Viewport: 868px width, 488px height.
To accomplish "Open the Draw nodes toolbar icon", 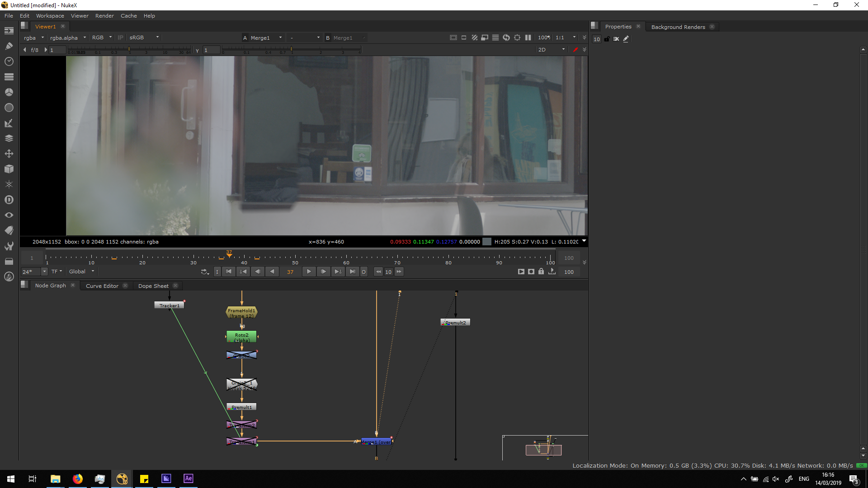I will click(x=9, y=46).
